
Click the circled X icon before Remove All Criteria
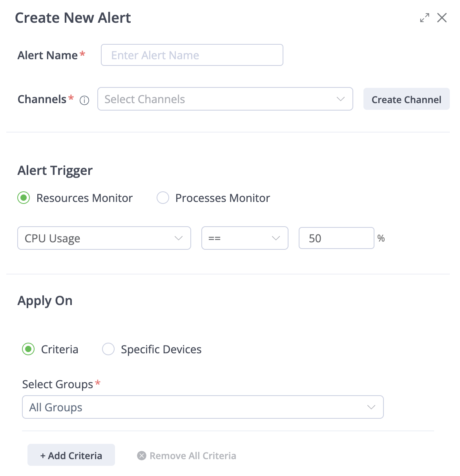[142, 456]
